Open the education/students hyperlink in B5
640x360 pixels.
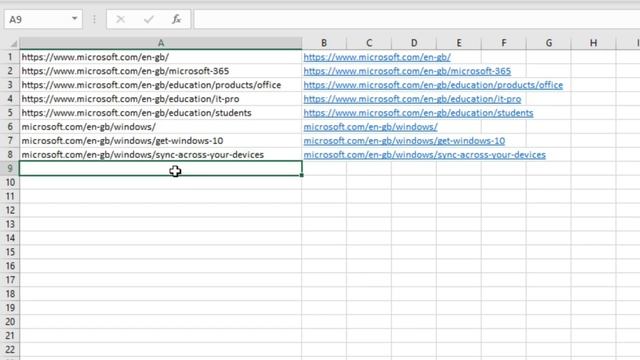[418, 113]
